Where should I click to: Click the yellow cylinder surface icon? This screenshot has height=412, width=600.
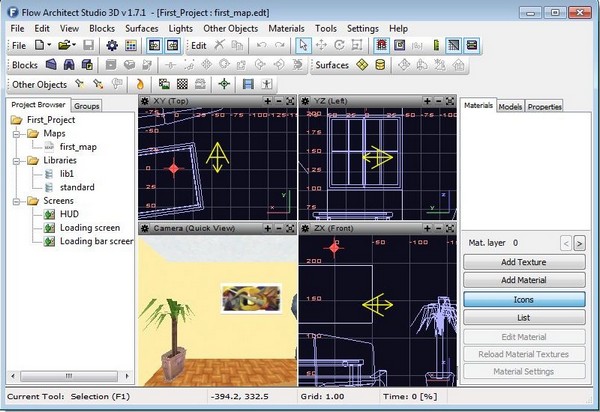coord(380,65)
